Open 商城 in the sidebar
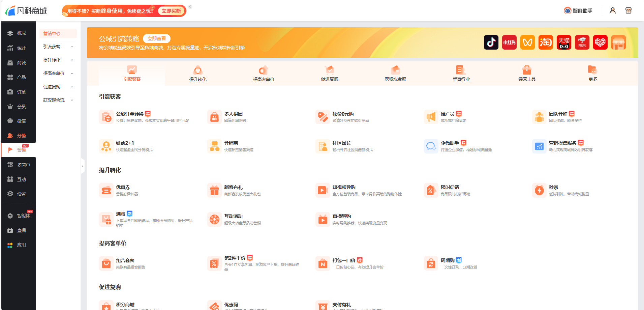The image size is (644, 310). click(x=19, y=63)
